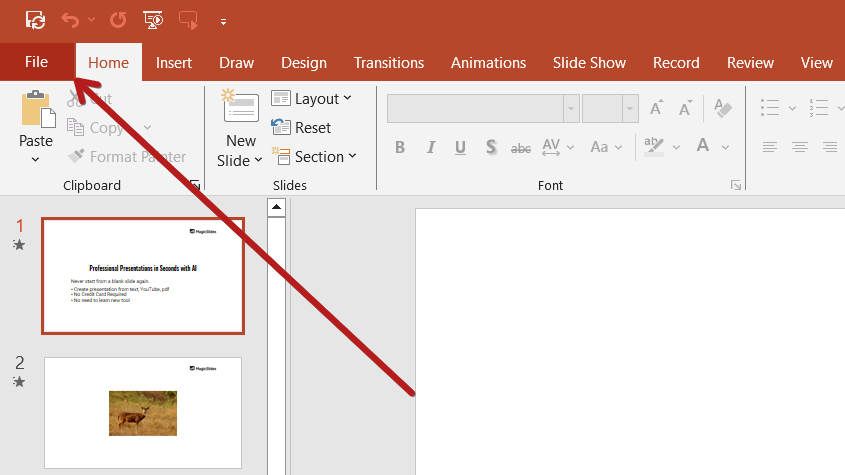Switch to the Transitions tab
The height and width of the screenshot is (475, 845).
(x=388, y=62)
